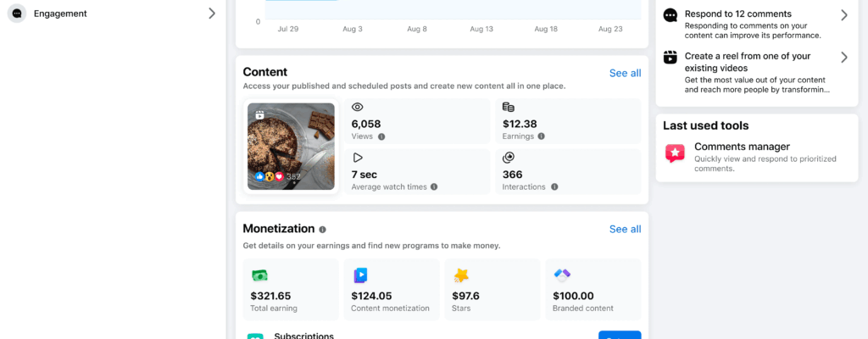Click the info icon next to Interactions
The width and height of the screenshot is (868, 339).
coord(554,186)
